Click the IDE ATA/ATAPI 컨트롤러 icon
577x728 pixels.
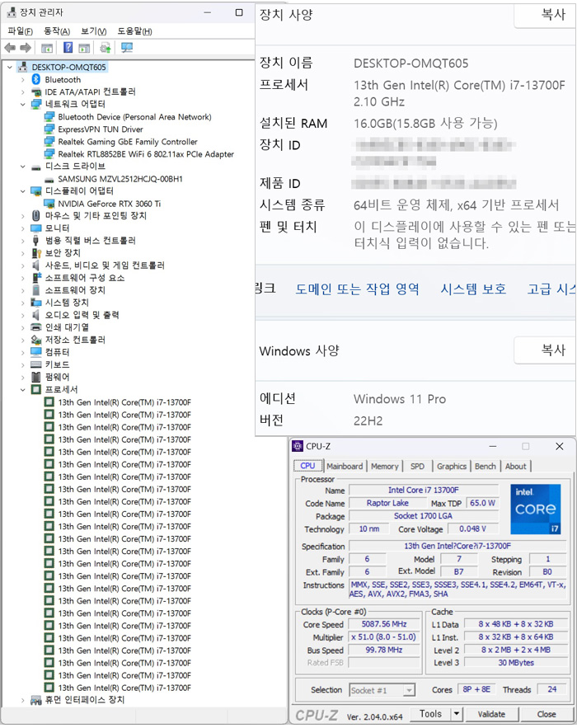click(35, 92)
